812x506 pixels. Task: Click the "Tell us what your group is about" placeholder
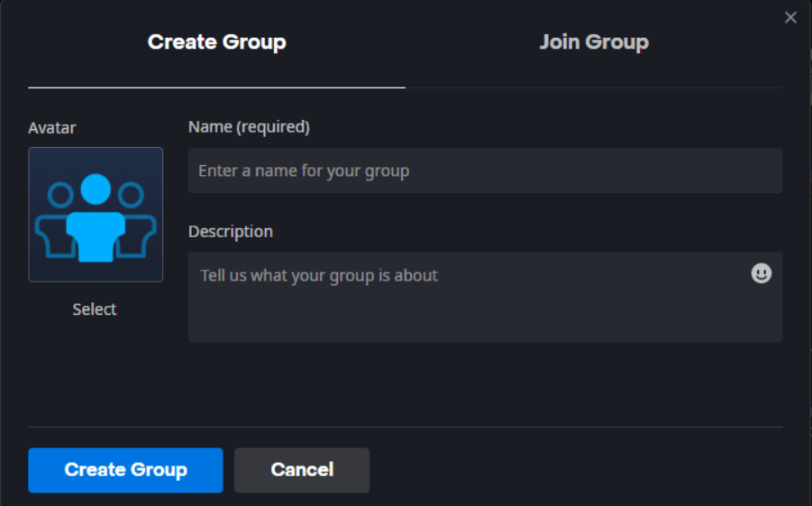point(319,275)
